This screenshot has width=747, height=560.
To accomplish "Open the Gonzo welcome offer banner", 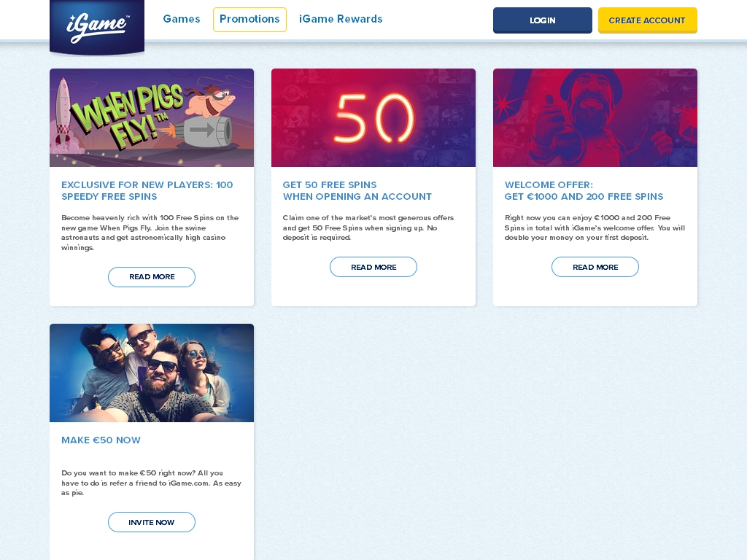I will click(x=595, y=117).
